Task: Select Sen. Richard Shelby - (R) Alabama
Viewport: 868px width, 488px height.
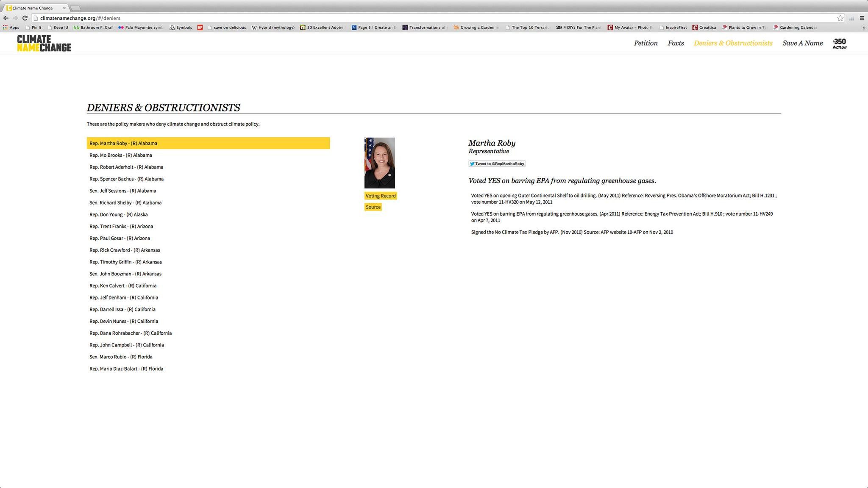Action: pos(208,202)
